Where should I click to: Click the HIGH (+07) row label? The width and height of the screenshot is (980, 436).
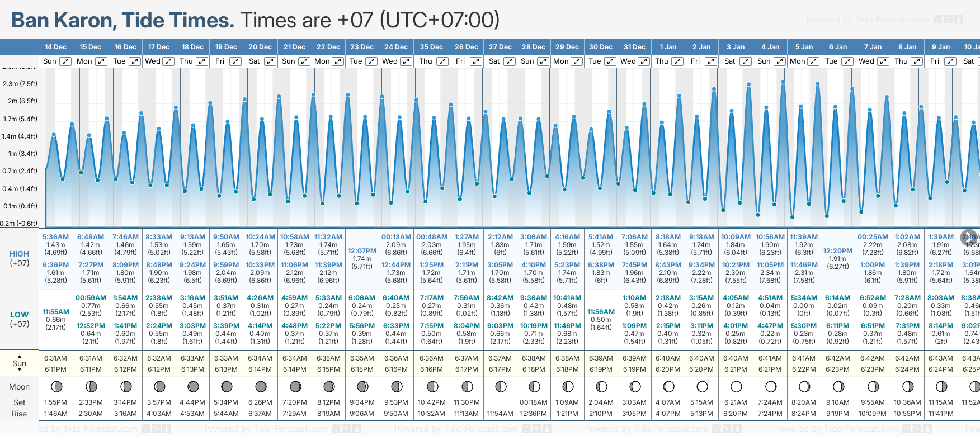click(x=20, y=258)
